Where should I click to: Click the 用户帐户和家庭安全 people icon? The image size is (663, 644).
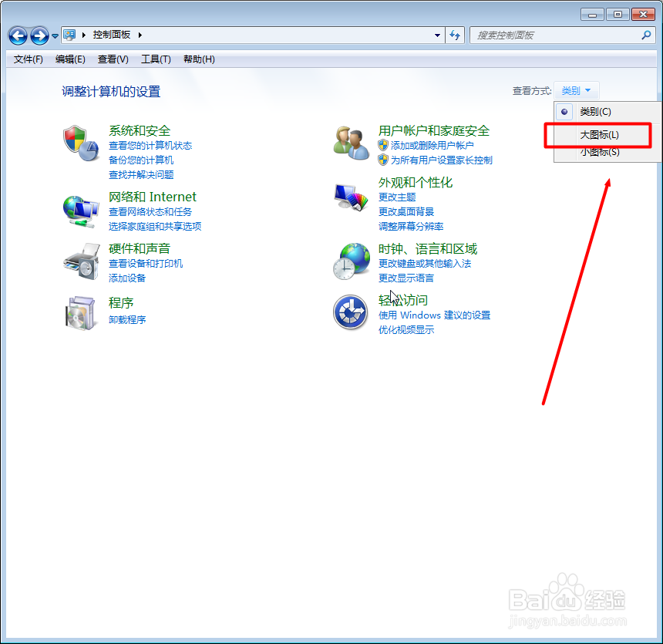[x=351, y=143]
